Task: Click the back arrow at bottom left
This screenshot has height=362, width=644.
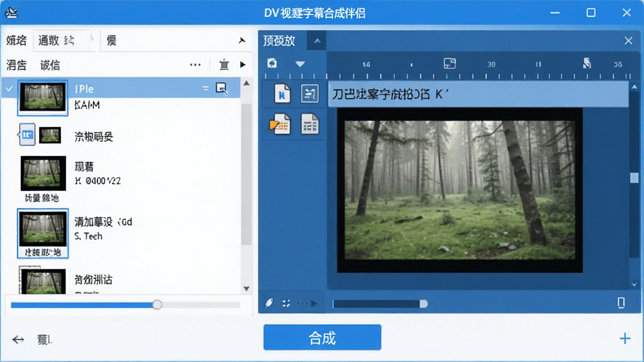Action: tap(18, 339)
